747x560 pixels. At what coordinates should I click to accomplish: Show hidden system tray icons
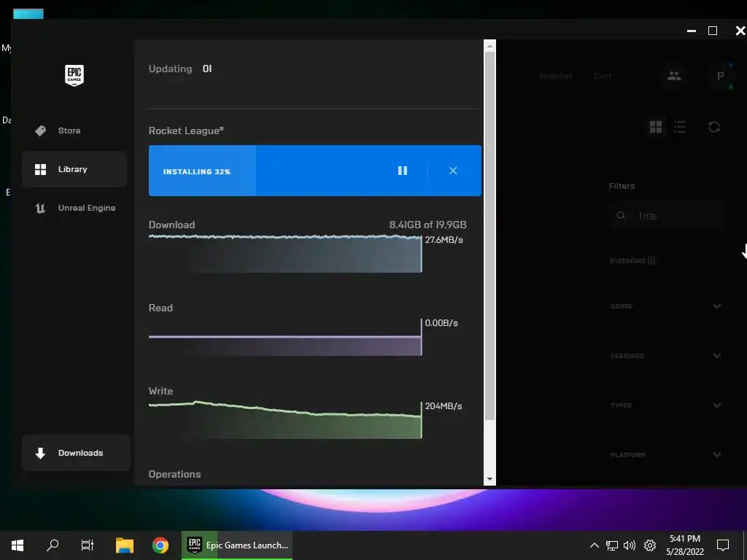click(594, 545)
